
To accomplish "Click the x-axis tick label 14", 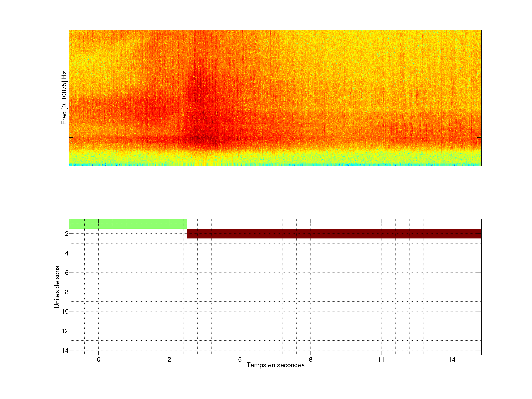I will pyautogui.click(x=452, y=359).
